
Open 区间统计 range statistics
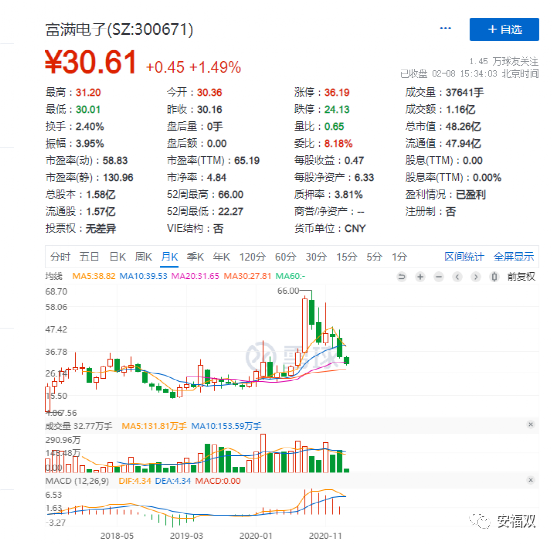(x=464, y=257)
